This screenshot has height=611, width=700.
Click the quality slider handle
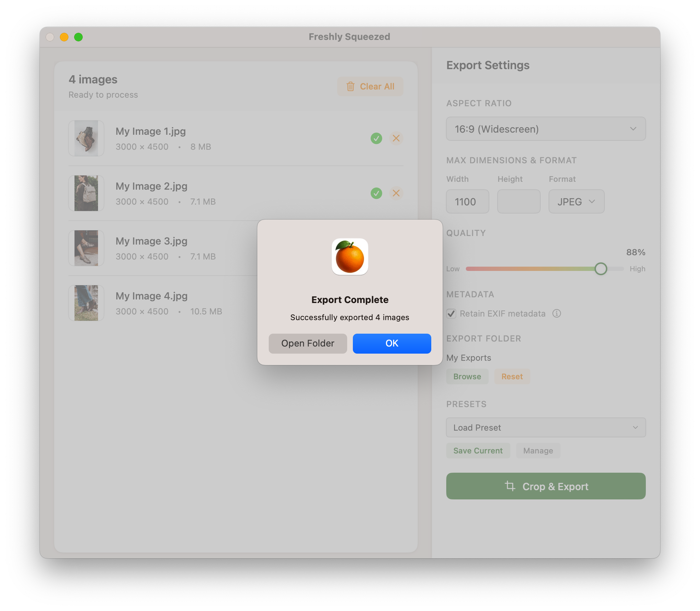pyautogui.click(x=601, y=269)
